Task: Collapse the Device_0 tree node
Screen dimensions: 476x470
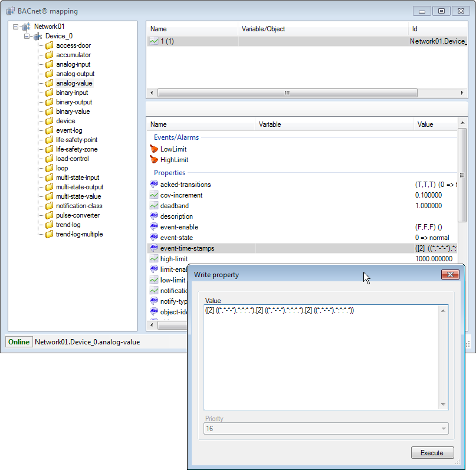Action: pos(27,36)
